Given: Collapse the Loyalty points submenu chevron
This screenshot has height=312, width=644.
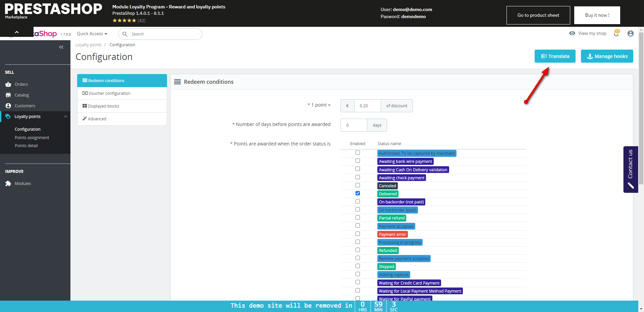Looking at the screenshot, I should coord(65,117).
